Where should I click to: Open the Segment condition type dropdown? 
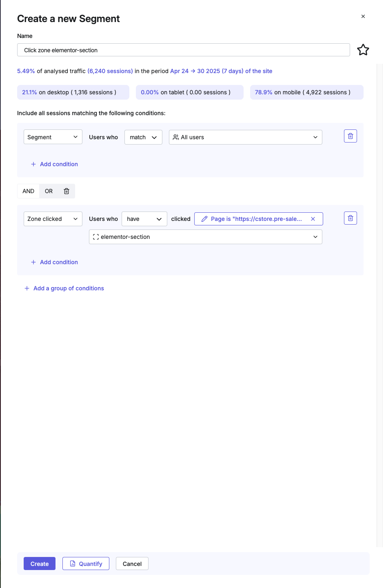coord(53,137)
